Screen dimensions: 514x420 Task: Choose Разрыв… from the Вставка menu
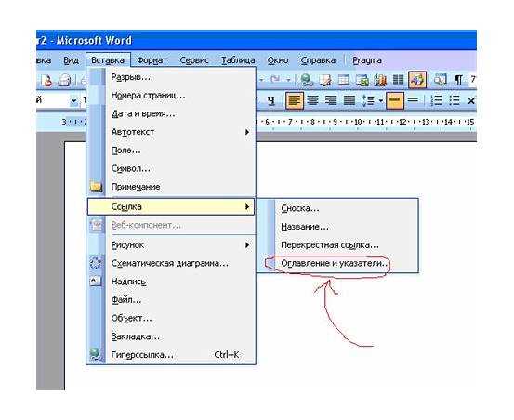pyautogui.click(x=171, y=77)
